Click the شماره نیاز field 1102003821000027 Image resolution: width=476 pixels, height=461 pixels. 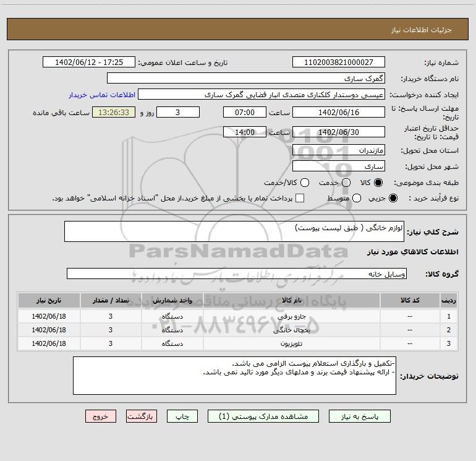[339, 62]
